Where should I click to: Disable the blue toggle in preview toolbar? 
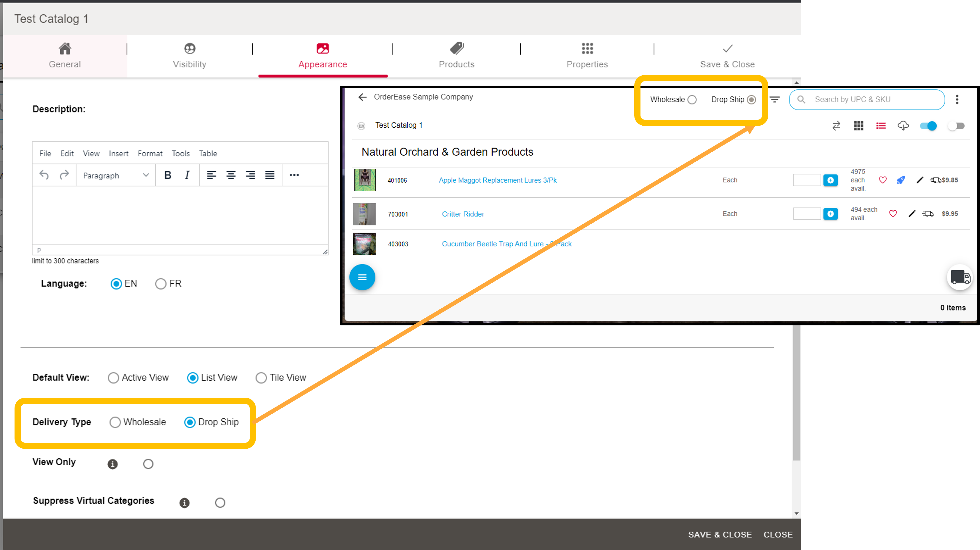[x=928, y=126]
